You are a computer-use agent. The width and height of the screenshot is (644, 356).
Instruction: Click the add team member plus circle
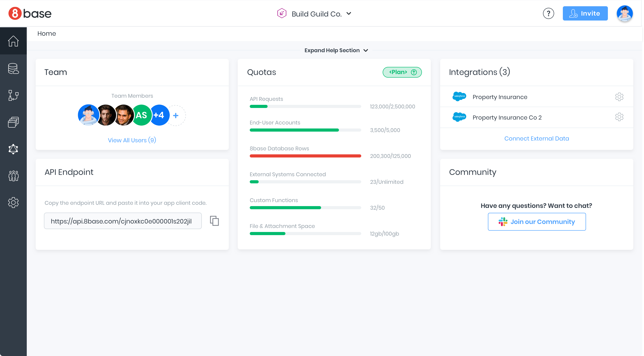click(176, 115)
